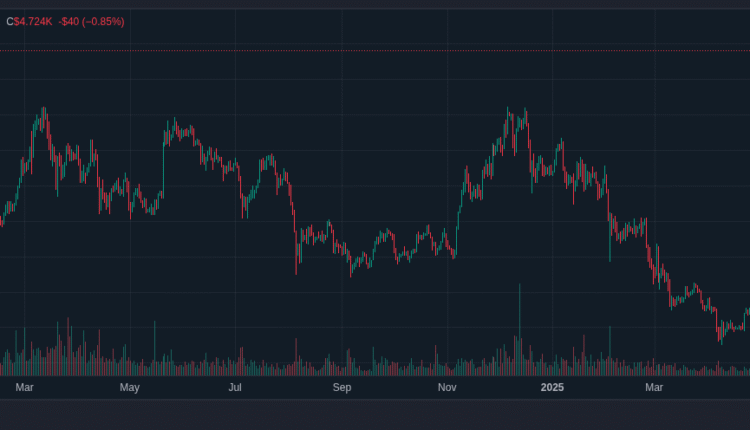Select the Nov time axis label
Image resolution: width=750 pixels, height=430 pixels.
(x=447, y=386)
